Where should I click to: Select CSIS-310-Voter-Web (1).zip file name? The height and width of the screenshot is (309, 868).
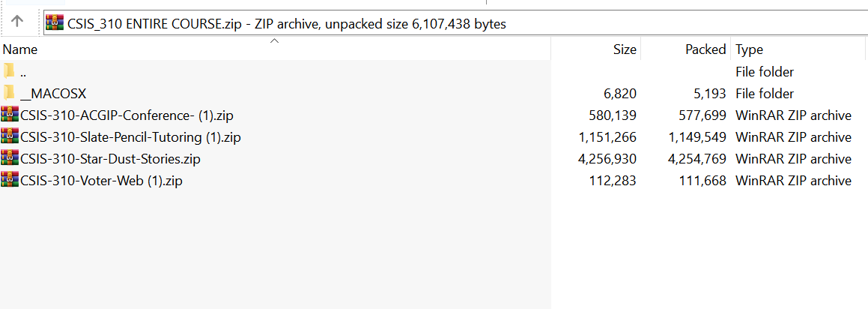pyautogui.click(x=101, y=181)
